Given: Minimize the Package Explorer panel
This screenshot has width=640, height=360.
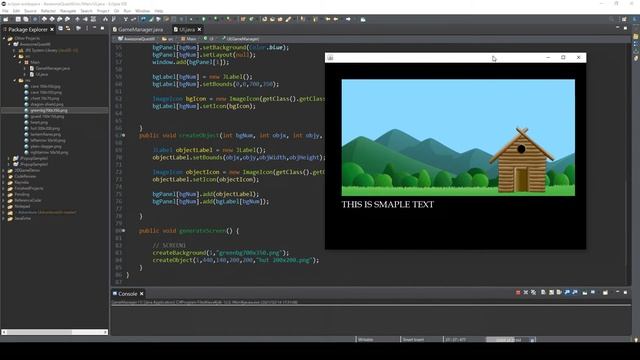Looking at the screenshot, I should pyautogui.click(x=94, y=28).
